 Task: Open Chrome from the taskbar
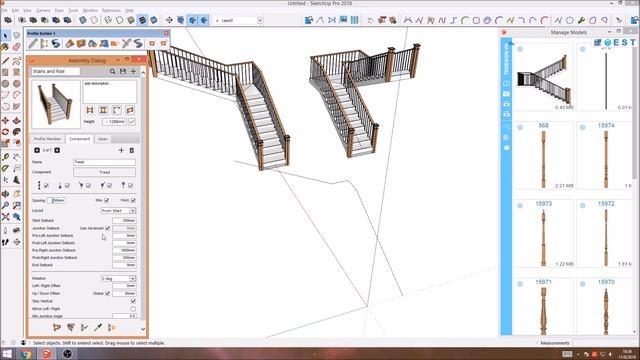pos(26,354)
